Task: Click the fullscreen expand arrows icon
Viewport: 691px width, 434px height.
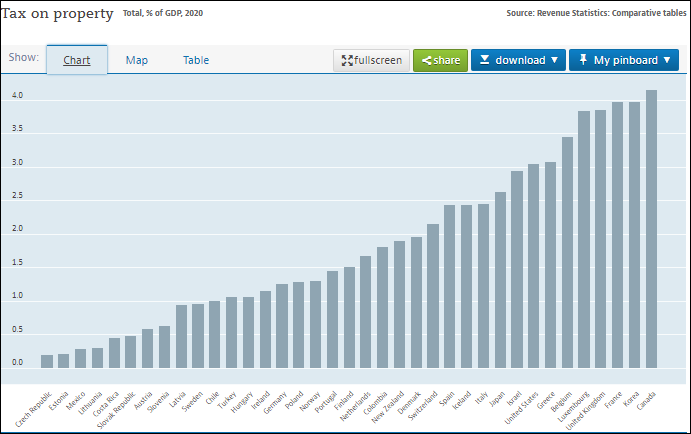Action: coord(347,60)
